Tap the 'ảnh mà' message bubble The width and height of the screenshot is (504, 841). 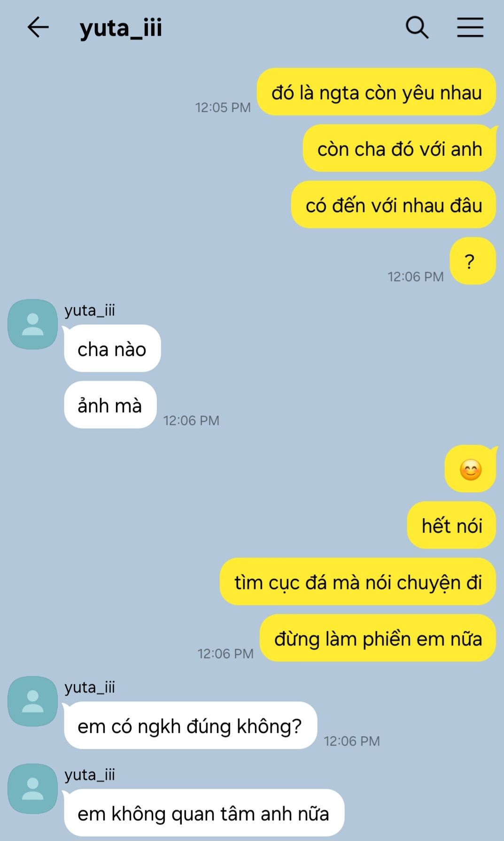point(110,405)
